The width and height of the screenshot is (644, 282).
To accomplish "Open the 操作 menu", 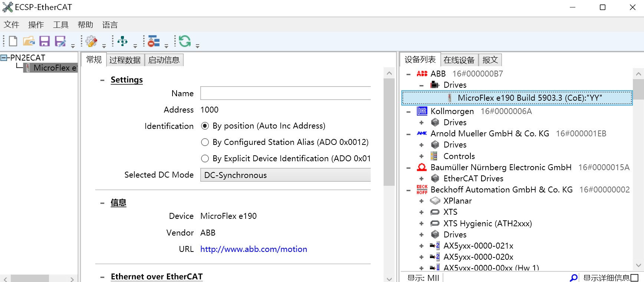I will pyautogui.click(x=36, y=25).
